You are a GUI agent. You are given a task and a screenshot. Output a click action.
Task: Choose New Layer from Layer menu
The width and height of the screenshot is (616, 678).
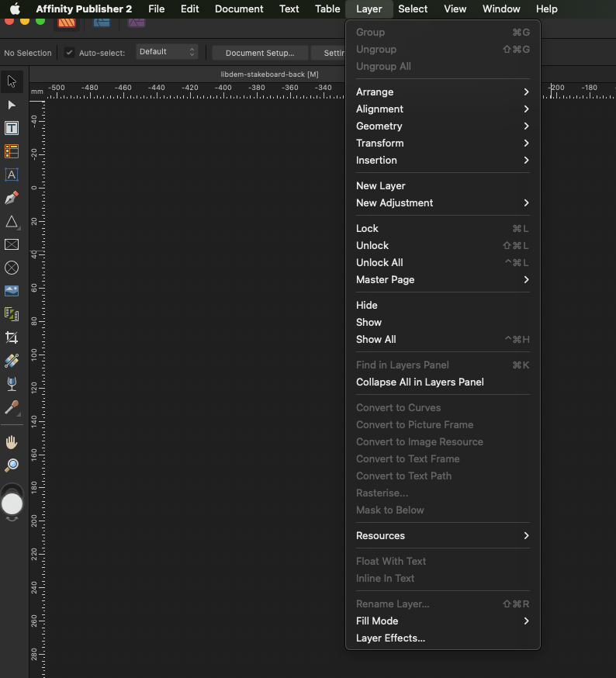442,186
